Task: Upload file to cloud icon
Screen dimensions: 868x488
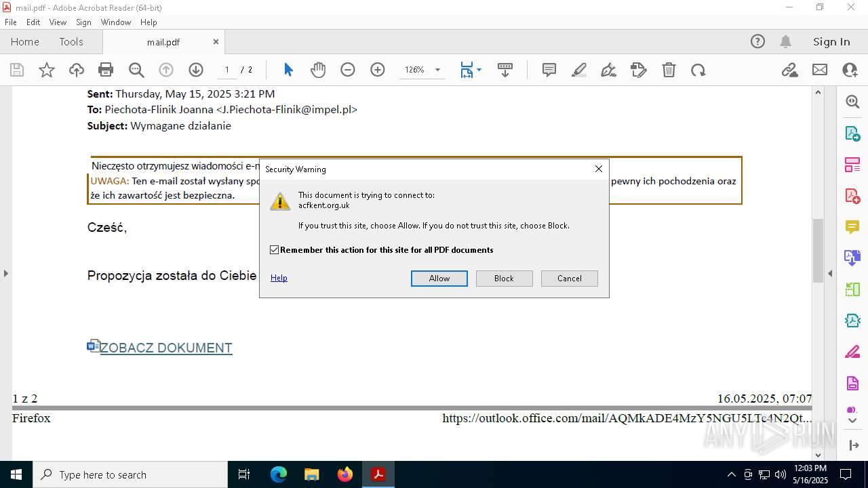Action: tap(77, 70)
